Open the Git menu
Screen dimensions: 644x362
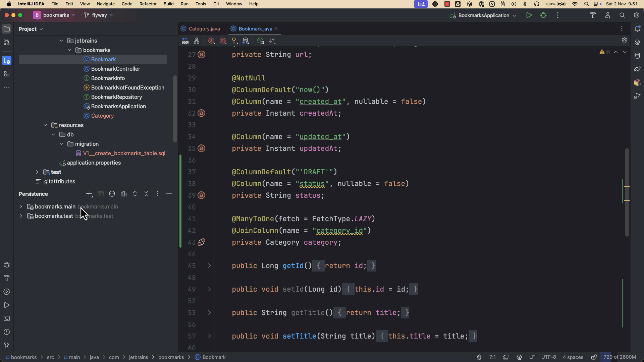(x=216, y=4)
